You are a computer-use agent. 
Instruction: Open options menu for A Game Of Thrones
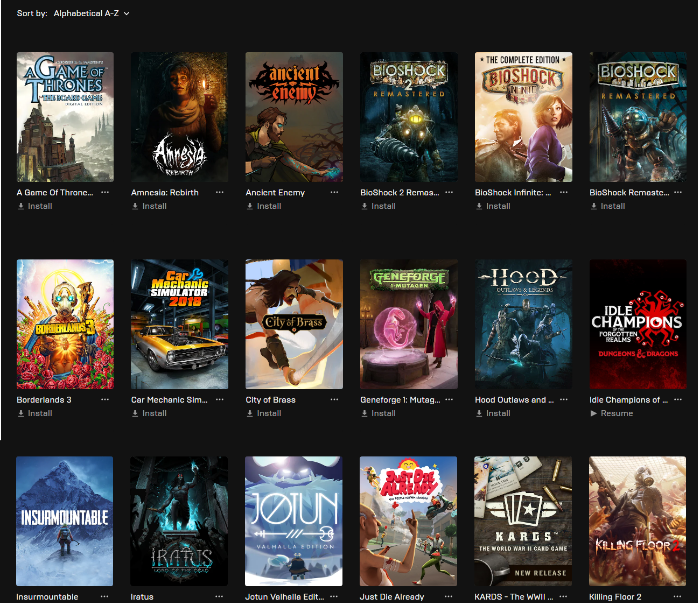(105, 192)
